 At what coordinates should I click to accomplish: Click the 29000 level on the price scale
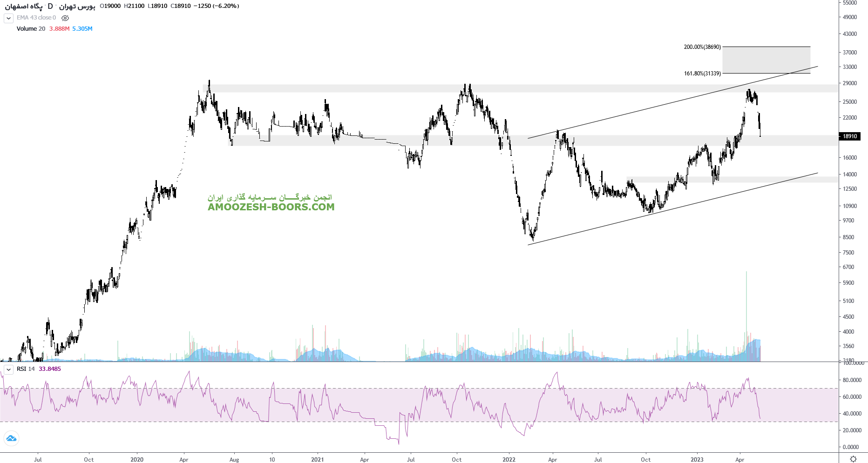click(850, 83)
